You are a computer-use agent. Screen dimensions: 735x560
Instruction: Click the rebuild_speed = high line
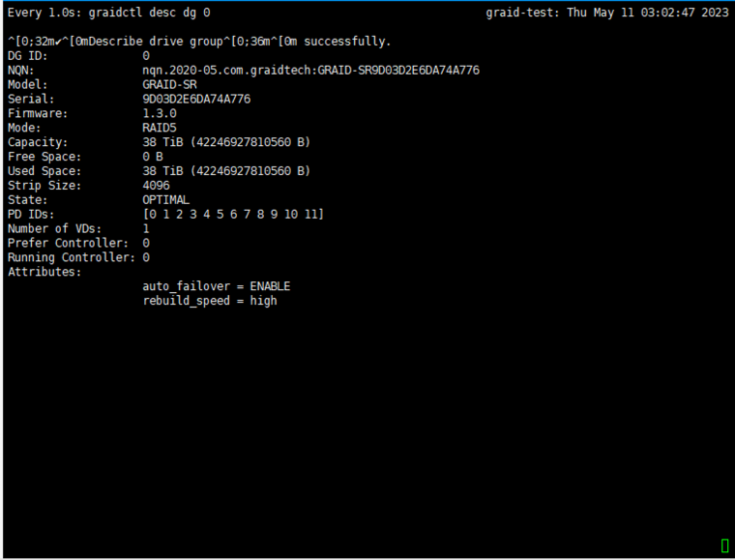point(210,301)
